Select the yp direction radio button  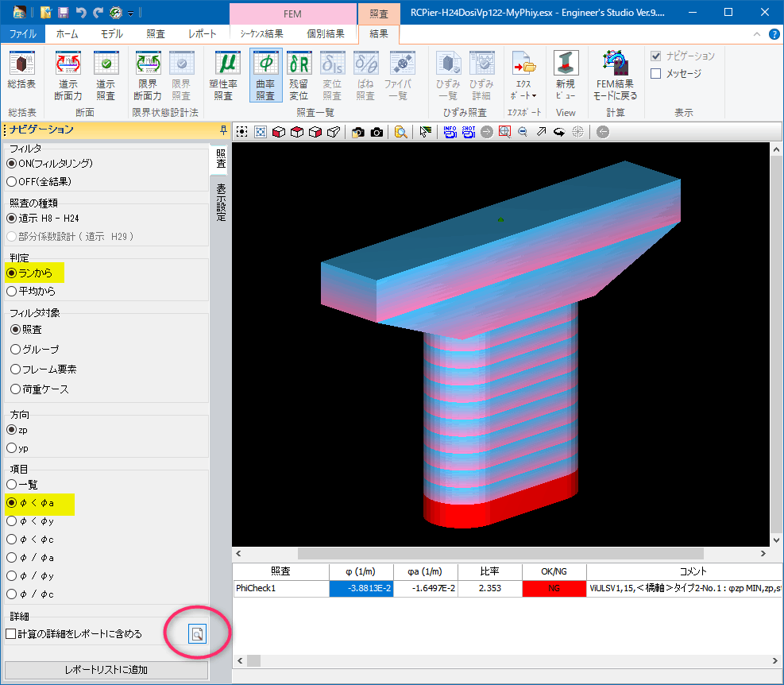[12, 448]
